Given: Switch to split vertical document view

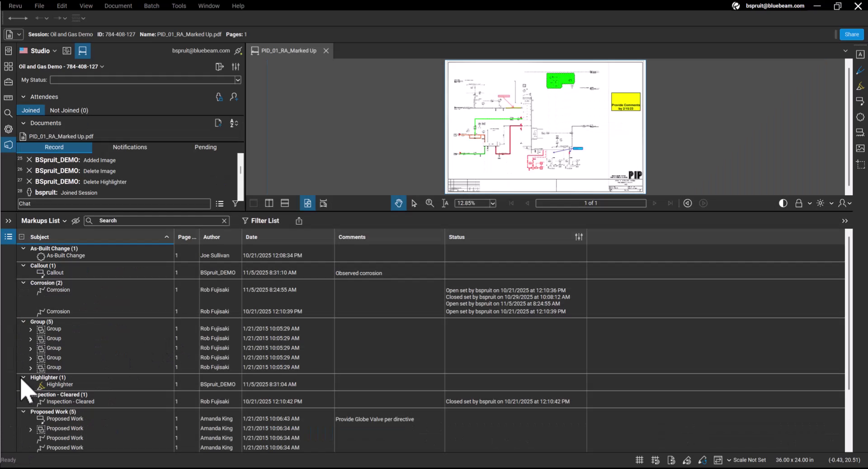Looking at the screenshot, I should (x=269, y=203).
